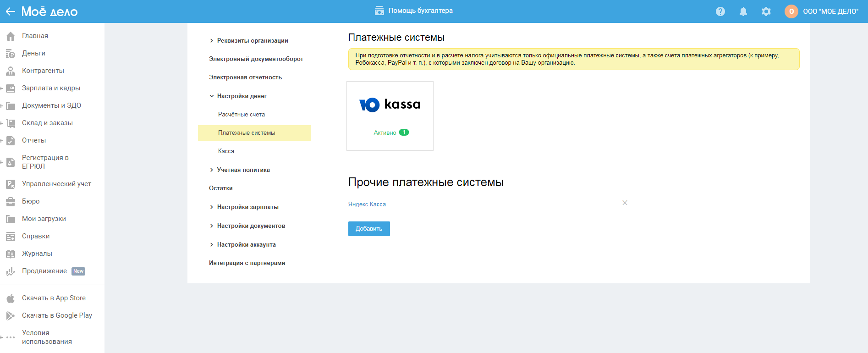Screen dimensions: 868x353
Task: Open Отчеты section in sidebar
Action: point(34,140)
